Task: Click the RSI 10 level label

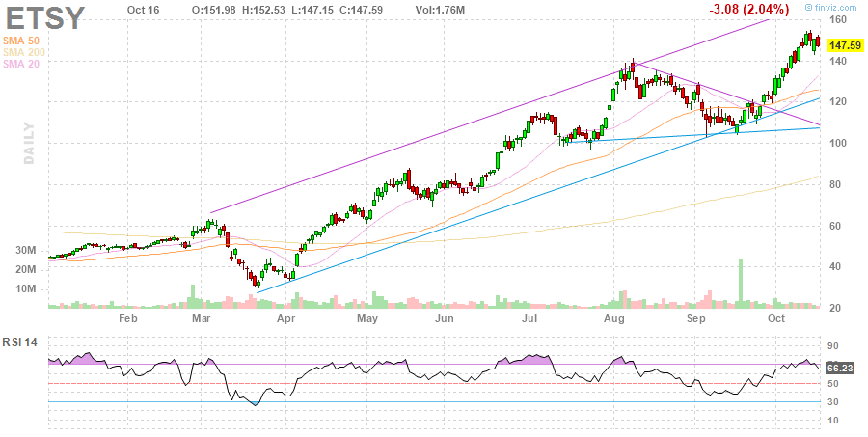Action: pos(833,420)
